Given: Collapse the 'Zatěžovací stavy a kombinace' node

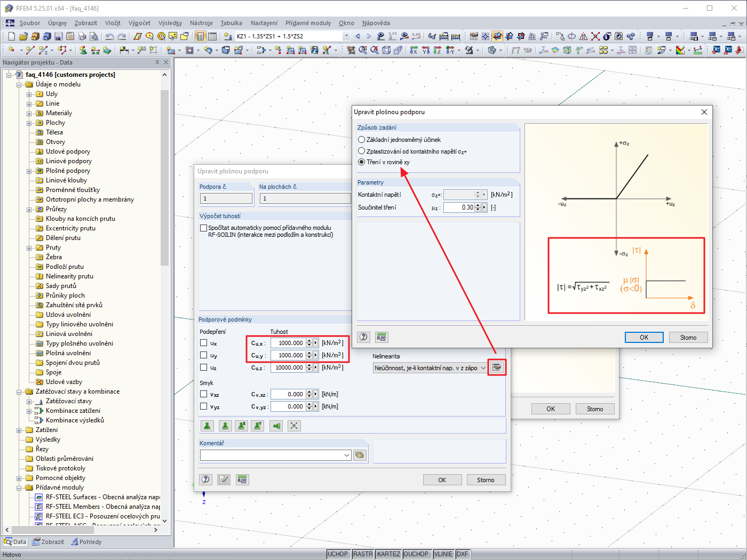Looking at the screenshot, I should pyautogui.click(x=19, y=391).
